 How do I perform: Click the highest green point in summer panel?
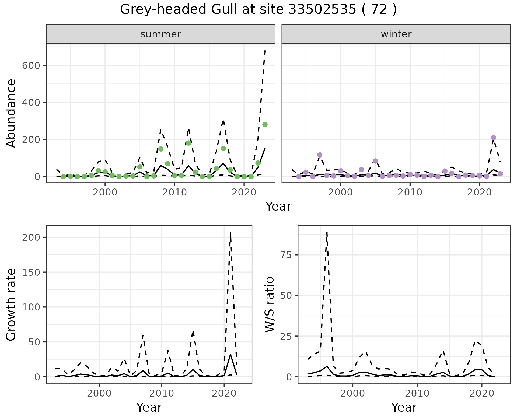click(x=265, y=125)
